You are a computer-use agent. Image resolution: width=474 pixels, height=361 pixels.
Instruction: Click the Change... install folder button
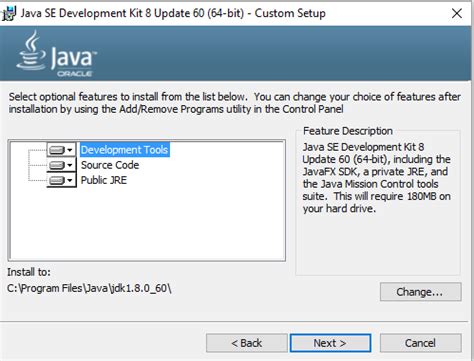click(x=421, y=292)
